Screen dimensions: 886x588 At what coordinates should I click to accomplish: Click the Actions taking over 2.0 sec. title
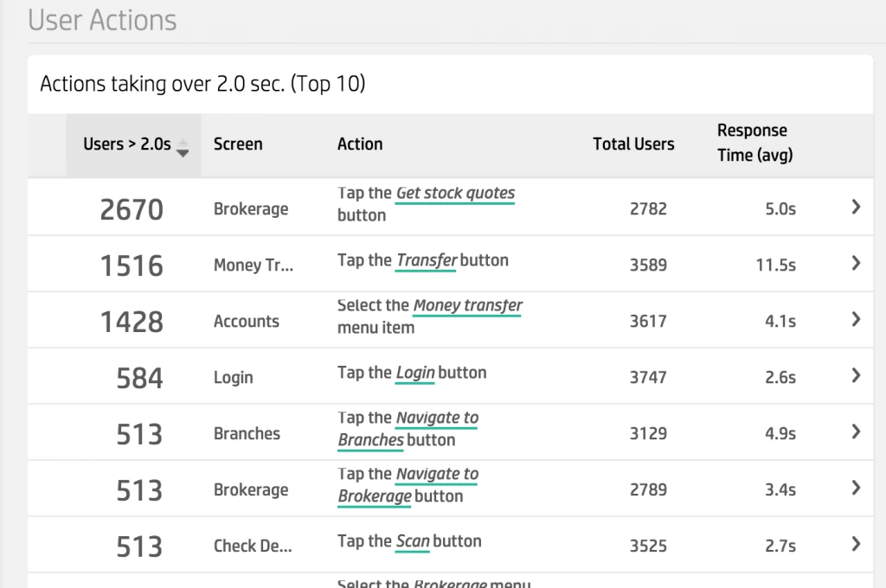click(202, 84)
